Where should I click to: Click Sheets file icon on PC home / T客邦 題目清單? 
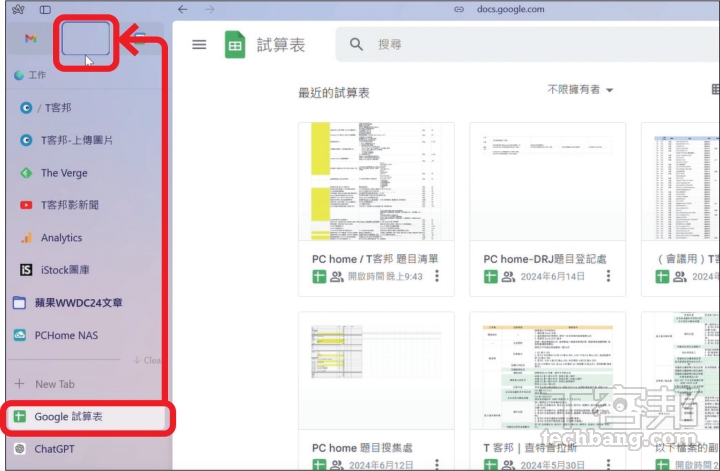click(319, 277)
